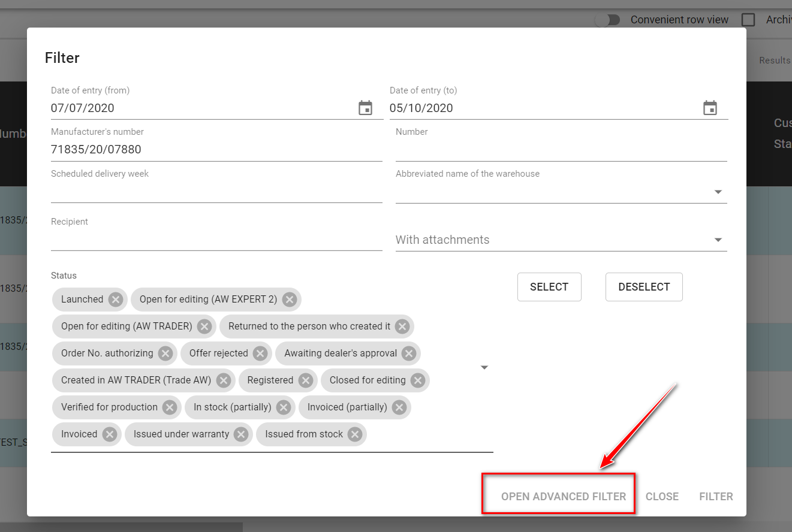Open the Date of entry (to) calendar picker
The image size is (792, 532).
point(710,108)
